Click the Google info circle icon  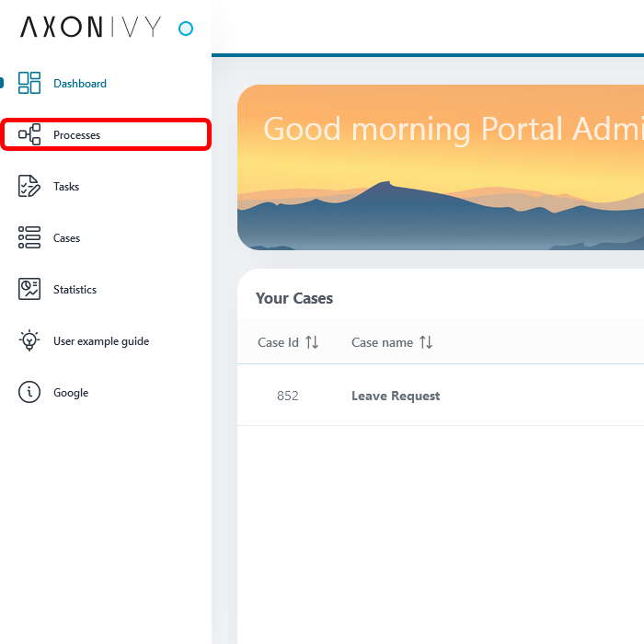[29, 392]
